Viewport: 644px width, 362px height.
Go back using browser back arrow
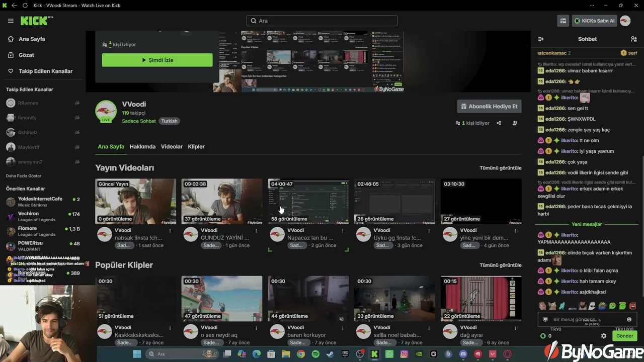coord(14,6)
